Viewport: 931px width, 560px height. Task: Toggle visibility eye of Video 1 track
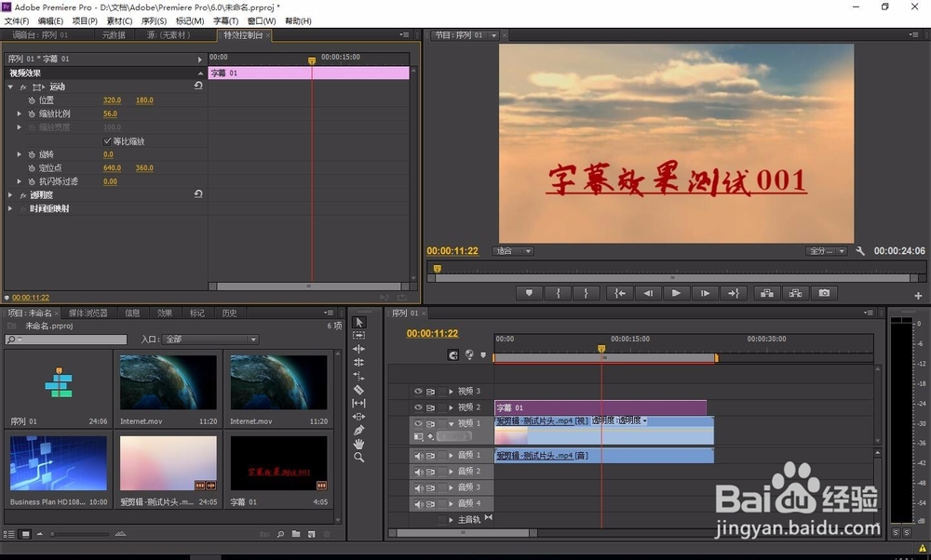(x=418, y=423)
